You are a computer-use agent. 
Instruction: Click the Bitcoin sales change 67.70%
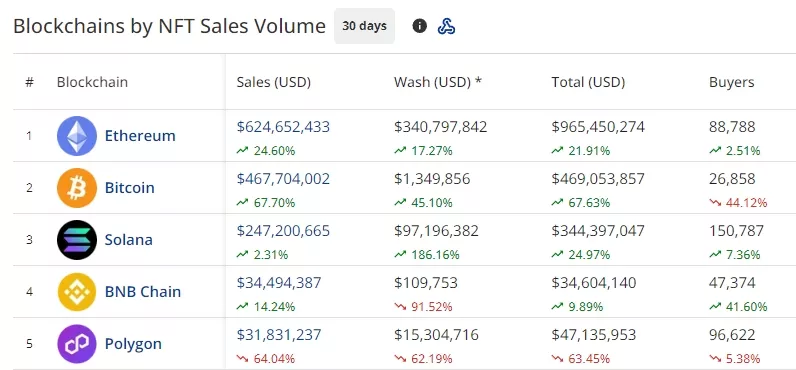coord(266,203)
